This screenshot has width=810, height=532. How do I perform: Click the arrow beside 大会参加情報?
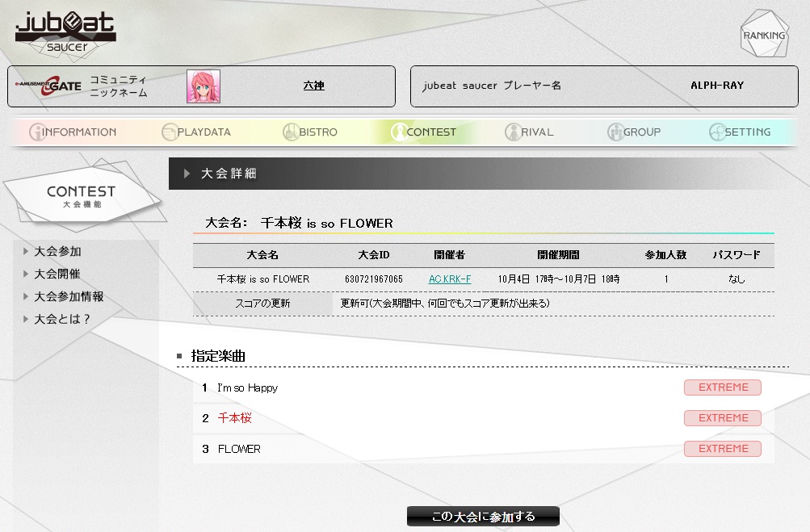25,296
